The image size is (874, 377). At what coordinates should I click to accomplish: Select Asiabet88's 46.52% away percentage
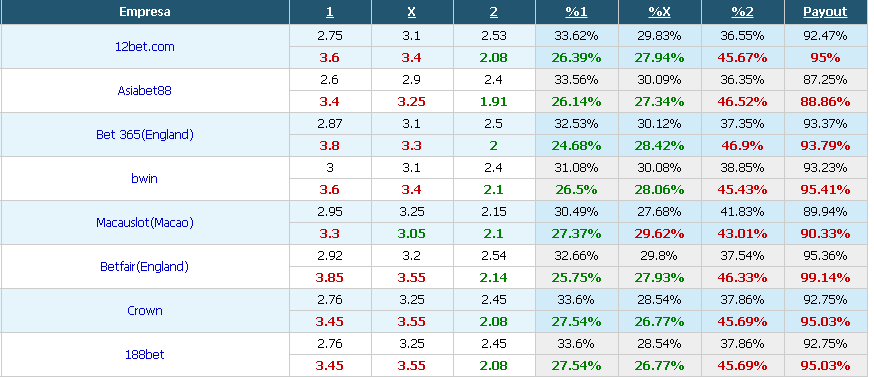[x=742, y=102]
